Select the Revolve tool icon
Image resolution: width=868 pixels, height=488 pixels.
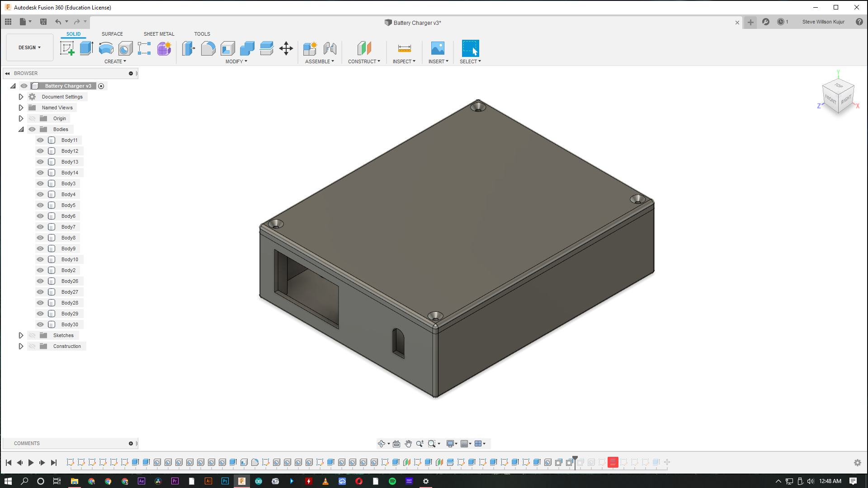106,48
